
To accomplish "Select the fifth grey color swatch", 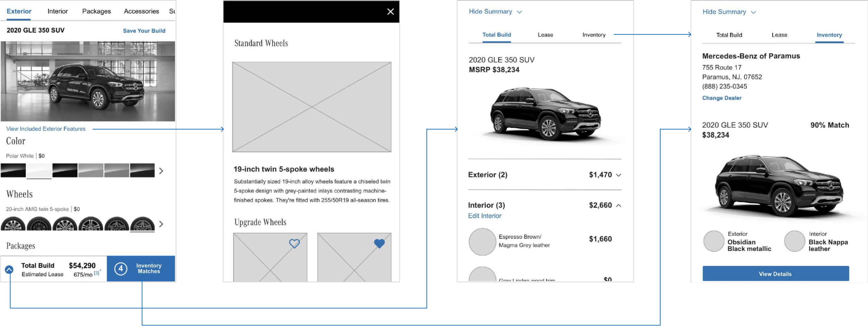I will tap(117, 171).
